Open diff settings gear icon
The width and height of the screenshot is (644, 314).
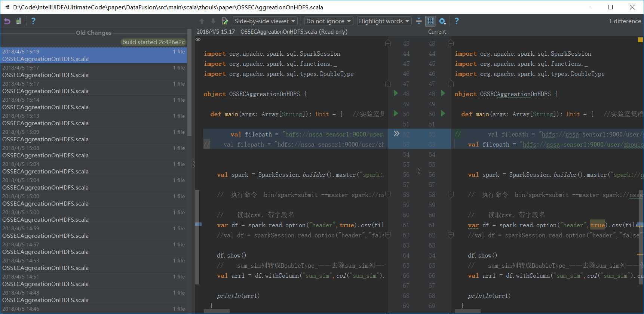(x=442, y=21)
